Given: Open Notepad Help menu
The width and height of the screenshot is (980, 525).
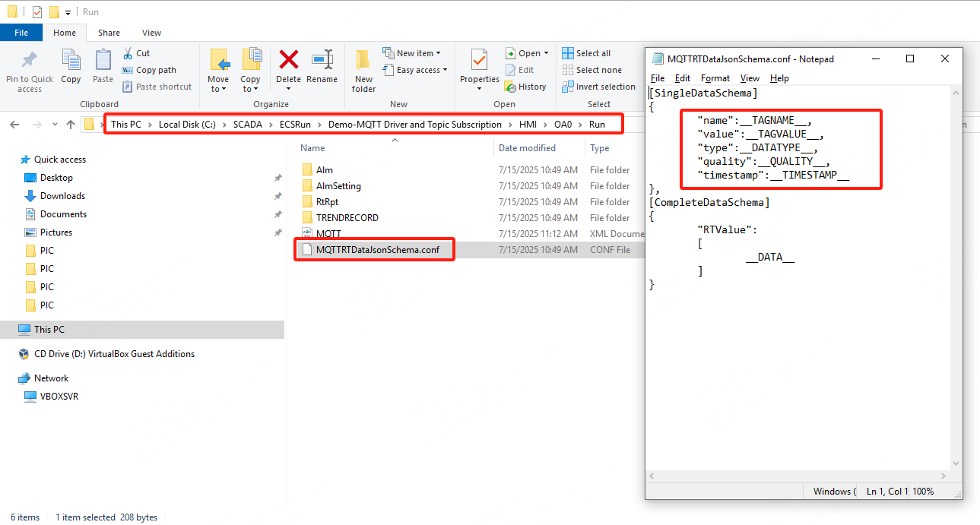Looking at the screenshot, I should [x=779, y=78].
